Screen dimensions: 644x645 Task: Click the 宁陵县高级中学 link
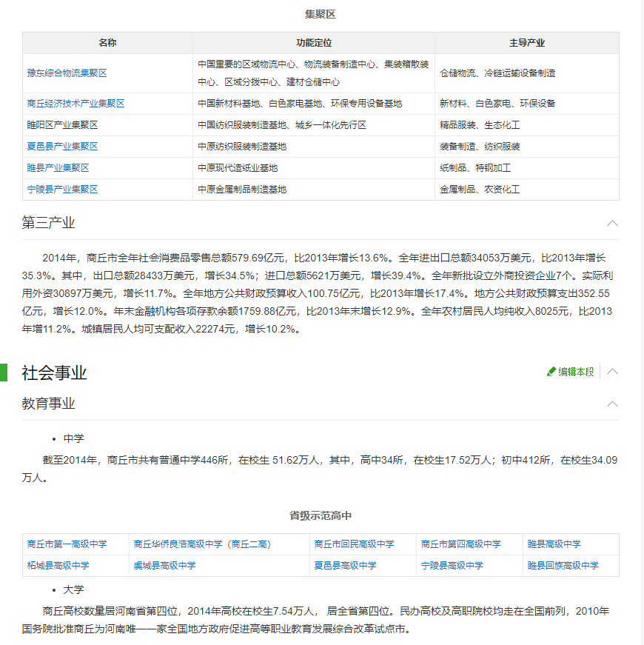click(x=452, y=566)
